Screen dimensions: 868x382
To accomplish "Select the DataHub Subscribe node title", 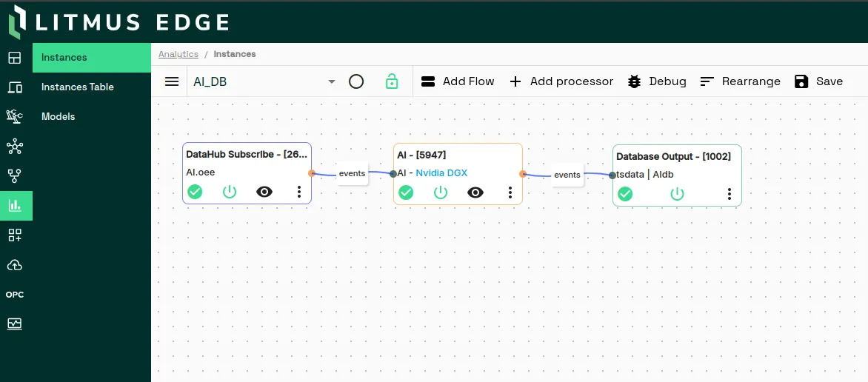I will click(x=247, y=155).
